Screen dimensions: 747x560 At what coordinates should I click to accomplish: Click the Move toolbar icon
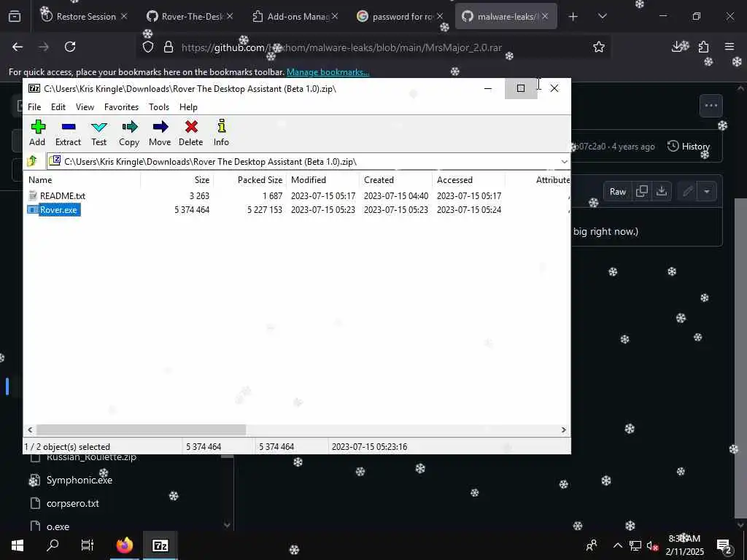(160, 133)
